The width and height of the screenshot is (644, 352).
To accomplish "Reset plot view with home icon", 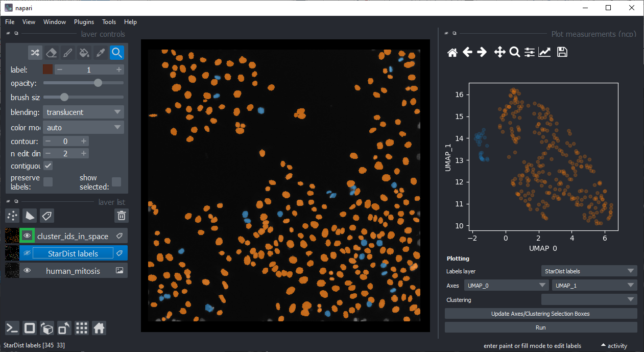I will (452, 52).
